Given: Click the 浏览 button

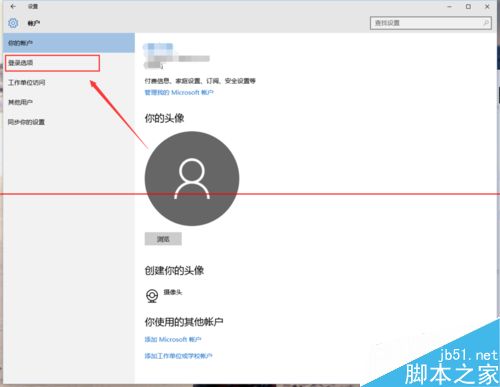Looking at the screenshot, I should point(163,239).
